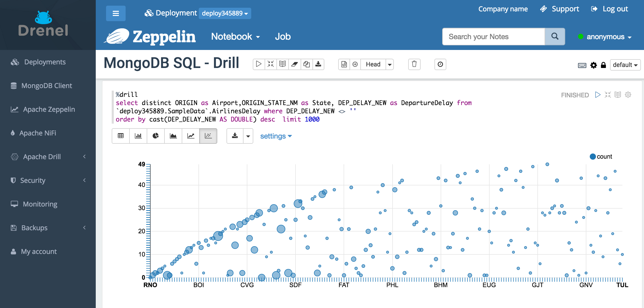Download paragraph data as CSV

235,136
